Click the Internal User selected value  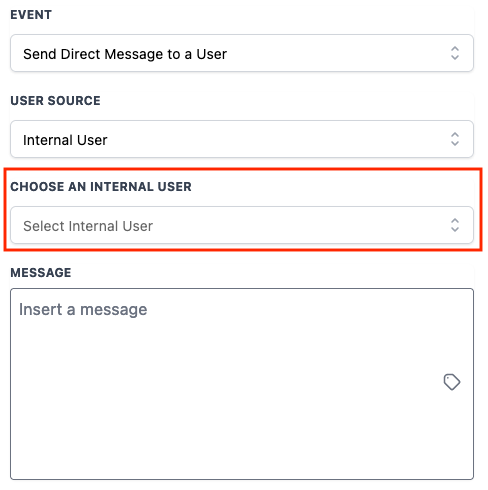coord(65,140)
